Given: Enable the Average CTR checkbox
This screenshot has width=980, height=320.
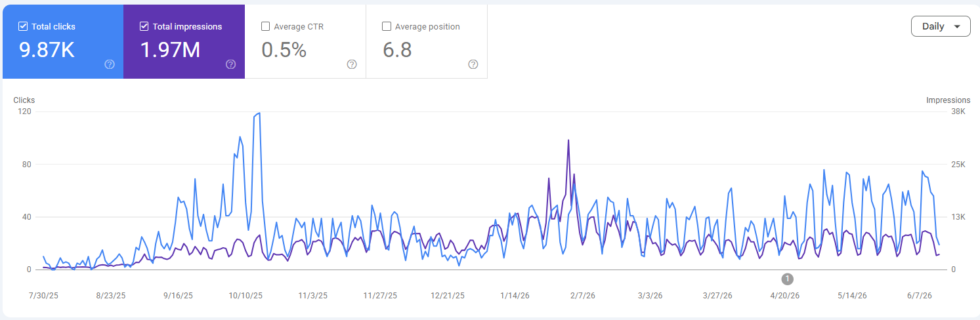Looking at the screenshot, I should coord(265,27).
